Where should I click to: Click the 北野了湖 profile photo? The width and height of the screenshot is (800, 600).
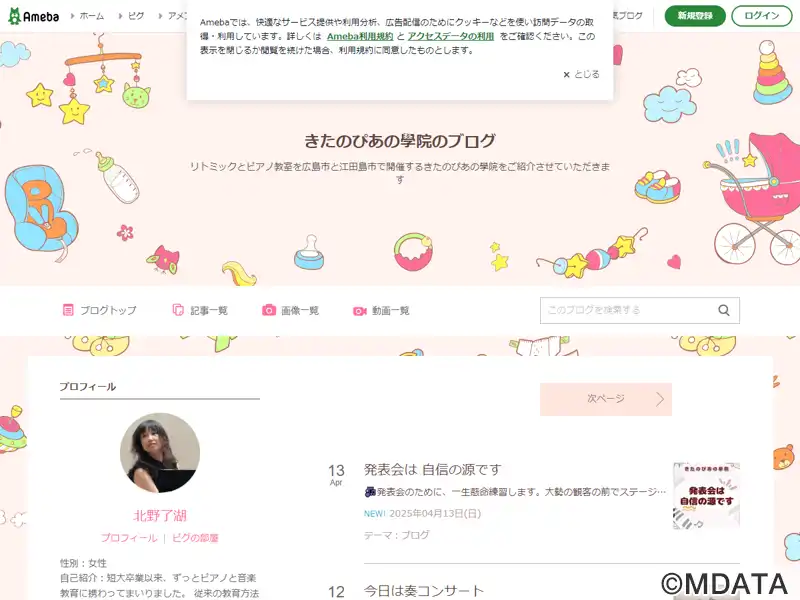pyautogui.click(x=160, y=453)
